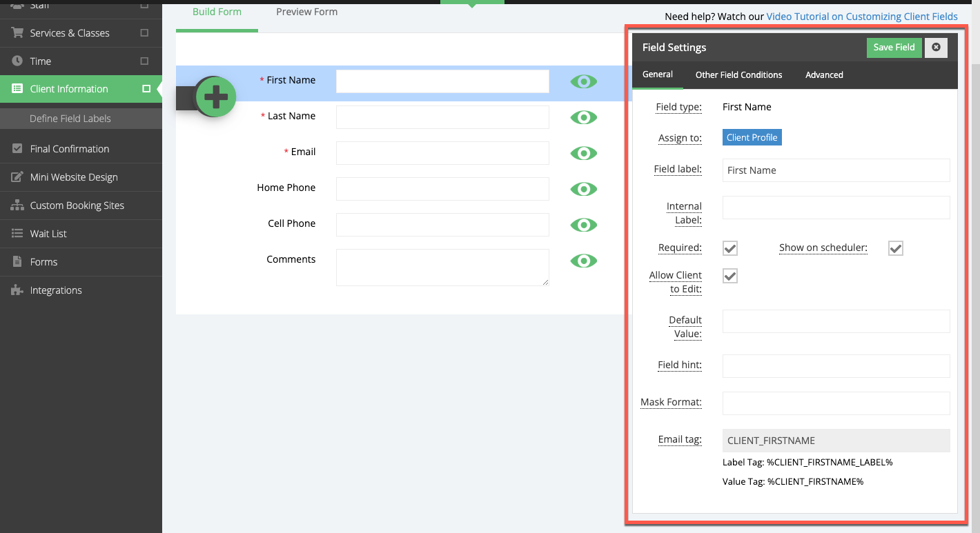980x533 pixels.
Task: Hide the Email field using its eye toggle
Action: coord(583,153)
